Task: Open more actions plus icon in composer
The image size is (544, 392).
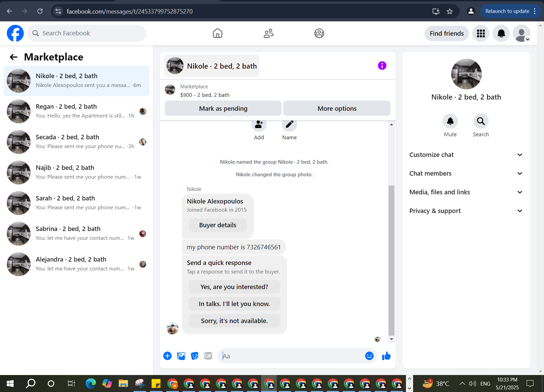Action: 167,356
